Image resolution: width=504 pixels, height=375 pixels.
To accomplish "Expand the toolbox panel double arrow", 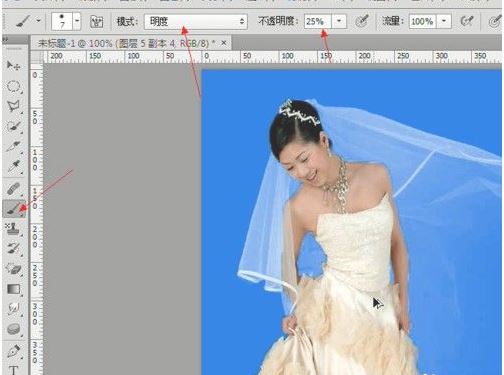I will (6, 40).
